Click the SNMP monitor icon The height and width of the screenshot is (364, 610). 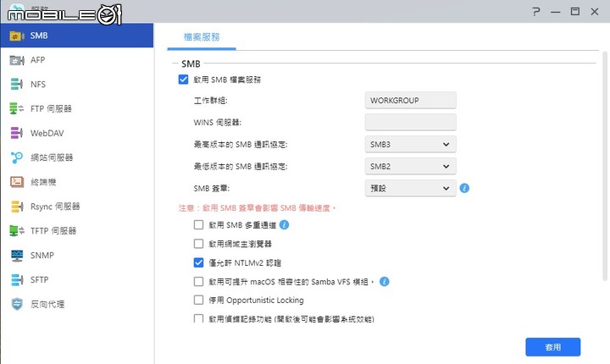pos(16,256)
